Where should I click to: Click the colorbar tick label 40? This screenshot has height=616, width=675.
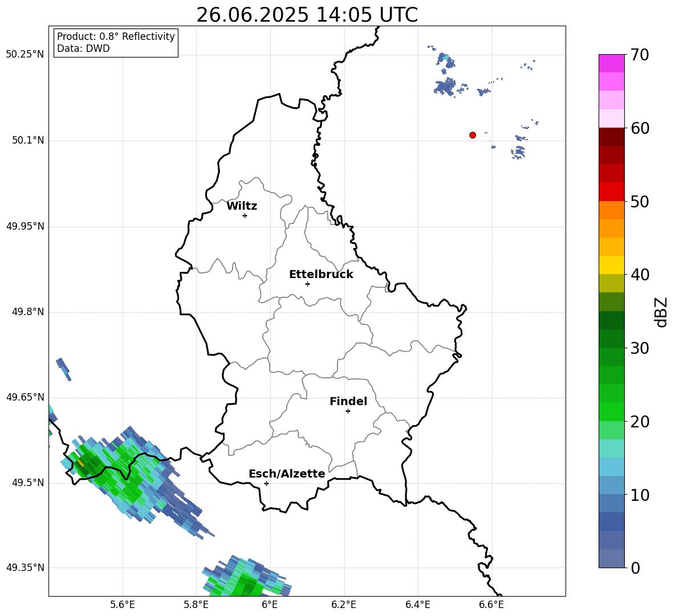pyautogui.click(x=640, y=275)
